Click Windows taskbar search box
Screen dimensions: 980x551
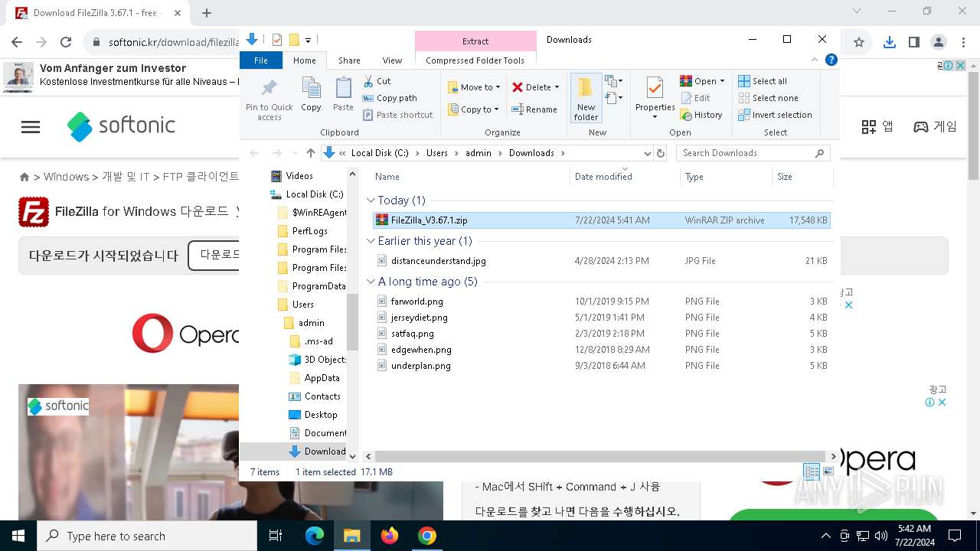click(x=147, y=536)
